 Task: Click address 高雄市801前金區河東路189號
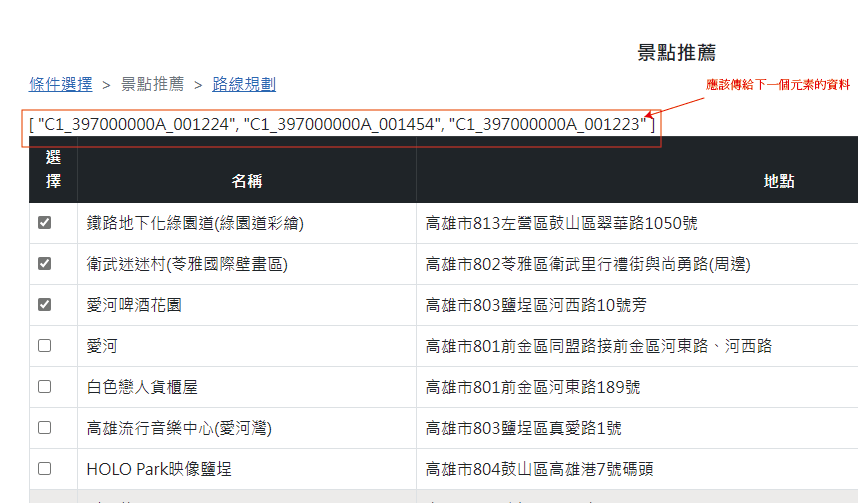pos(533,387)
